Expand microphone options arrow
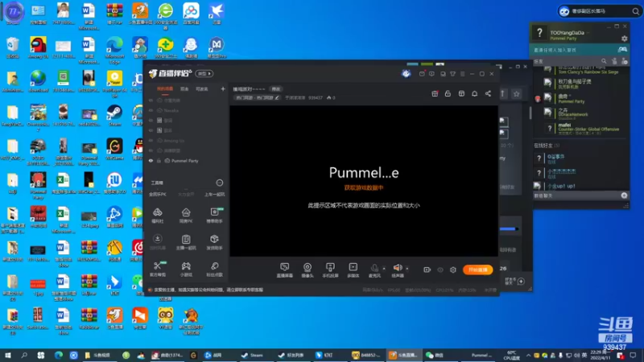This screenshot has width=644, height=362. pyautogui.click(x=384, y=269)
